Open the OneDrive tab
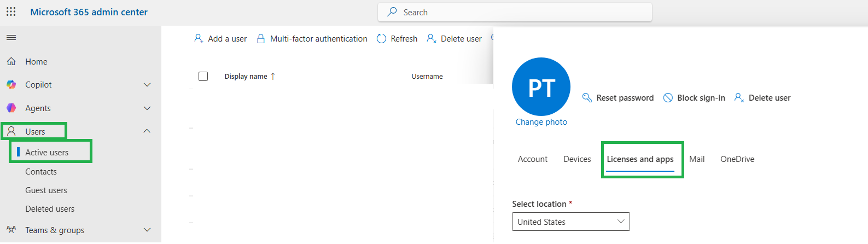Image resolution: width=868 pixels, height=244 pixels. [x=737, y=159]
